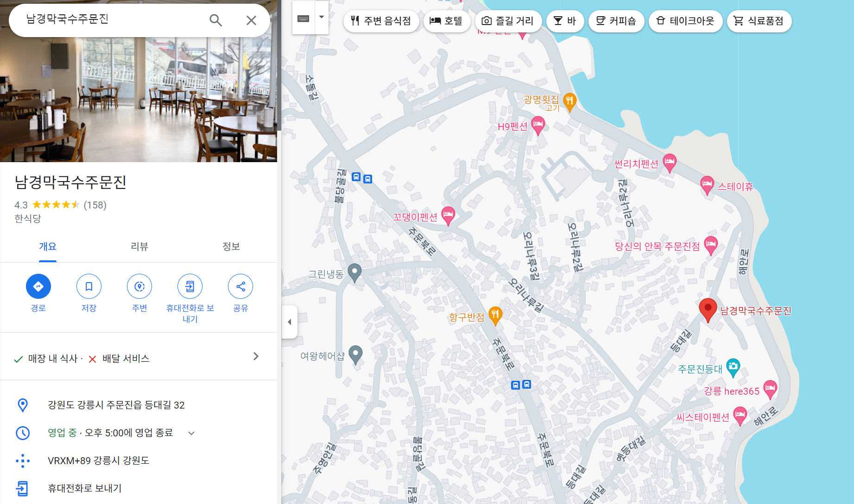Click the keyboard input tool icon
The image size is (854, 504).
tap(304, 18)
